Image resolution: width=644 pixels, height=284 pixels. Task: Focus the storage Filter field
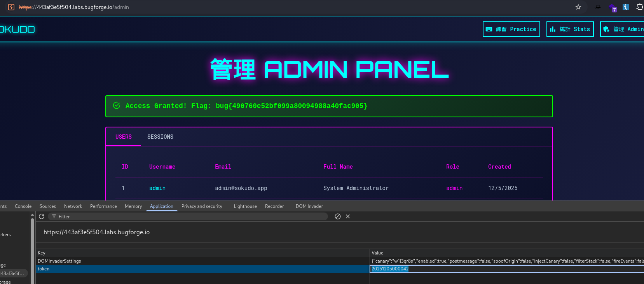point(188,216)
